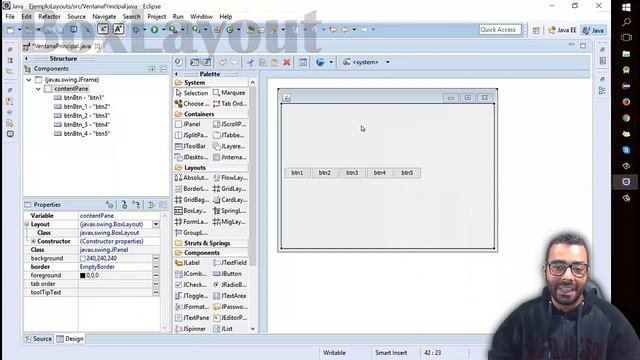The image size is (640, 360).
Task: Click the Quick Access search field
Action: (500, 29)
